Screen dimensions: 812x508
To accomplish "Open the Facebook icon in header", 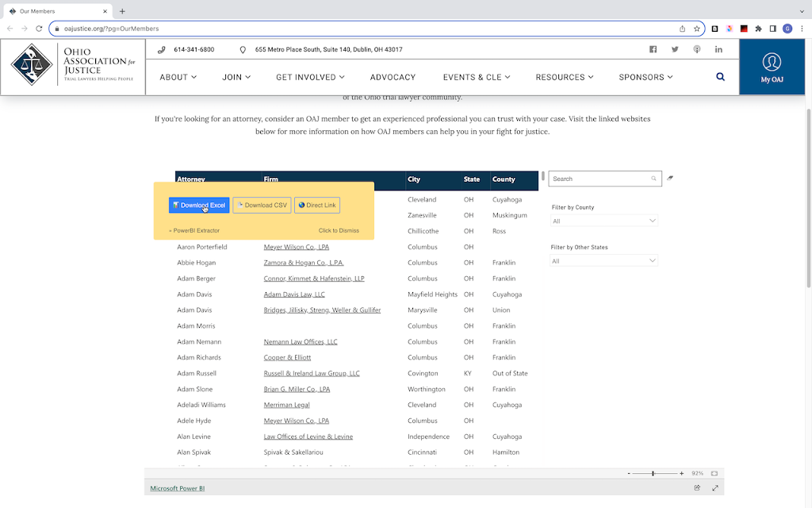I will [653, 49].
